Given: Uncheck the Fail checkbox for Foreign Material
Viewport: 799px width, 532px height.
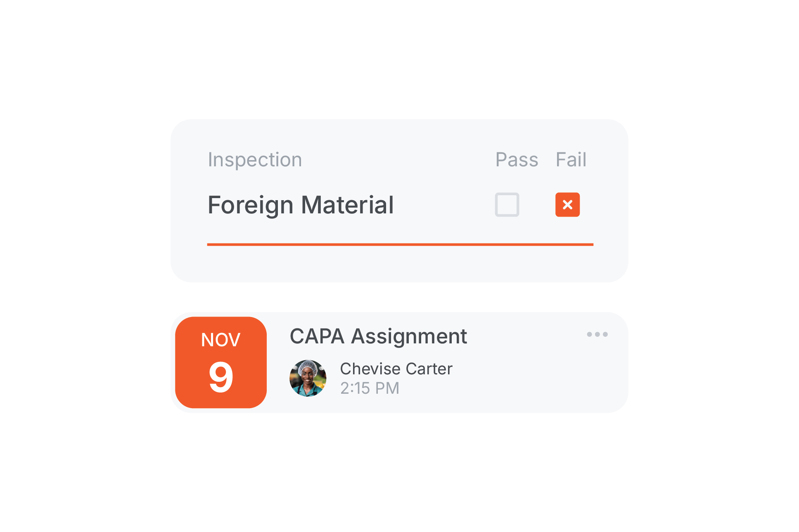Looking at the screenshot, I should tap(568, 204).
